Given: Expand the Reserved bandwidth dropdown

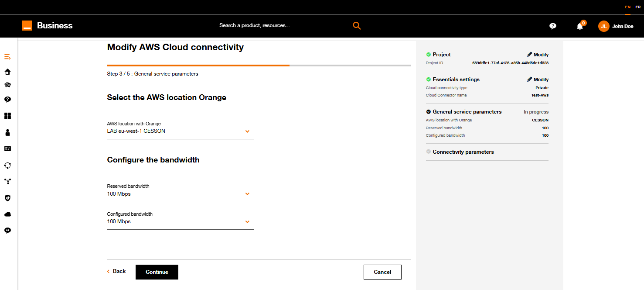Looking at the screenshot, I should (181, 193).
